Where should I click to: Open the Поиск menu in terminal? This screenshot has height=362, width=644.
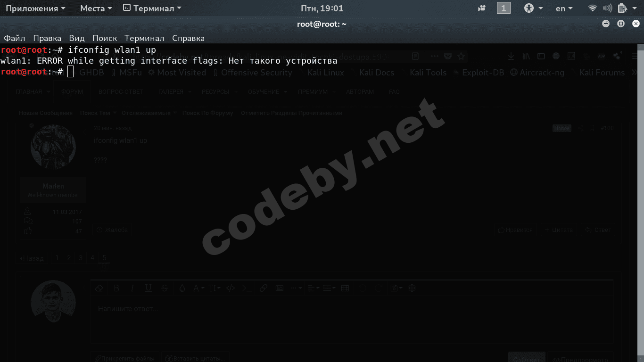[x=105, y=38]
